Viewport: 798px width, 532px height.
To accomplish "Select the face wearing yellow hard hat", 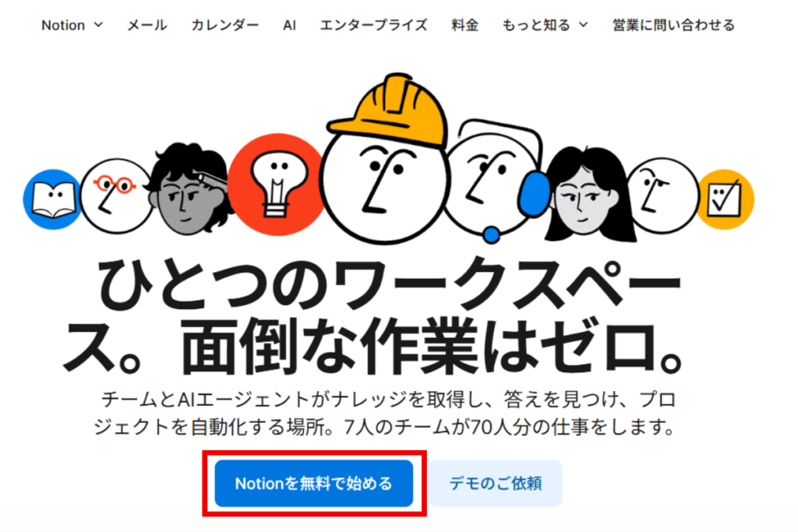I will click(387, 157).
